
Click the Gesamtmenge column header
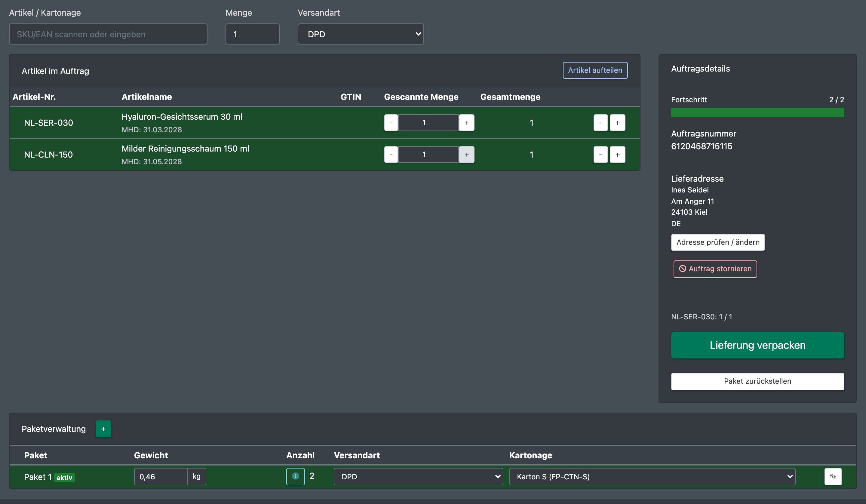510,97
